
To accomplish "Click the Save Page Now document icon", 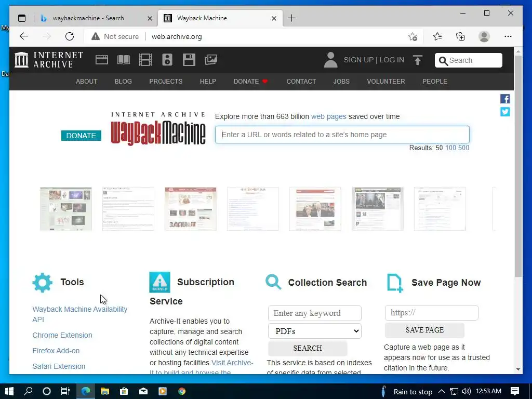I will (395, 283).
